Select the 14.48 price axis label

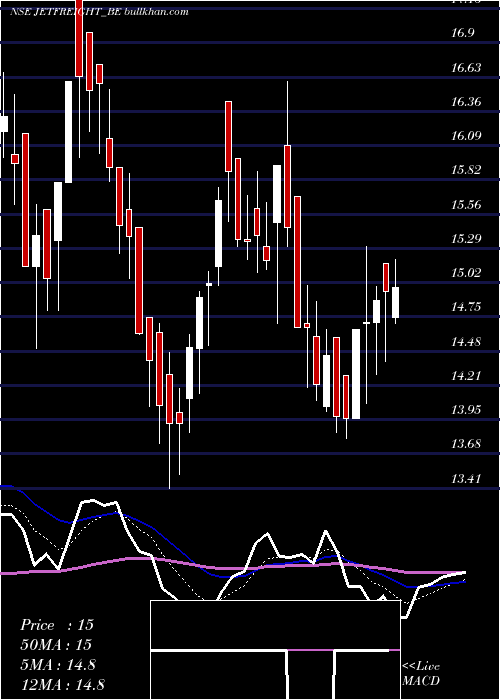[466, 342]
